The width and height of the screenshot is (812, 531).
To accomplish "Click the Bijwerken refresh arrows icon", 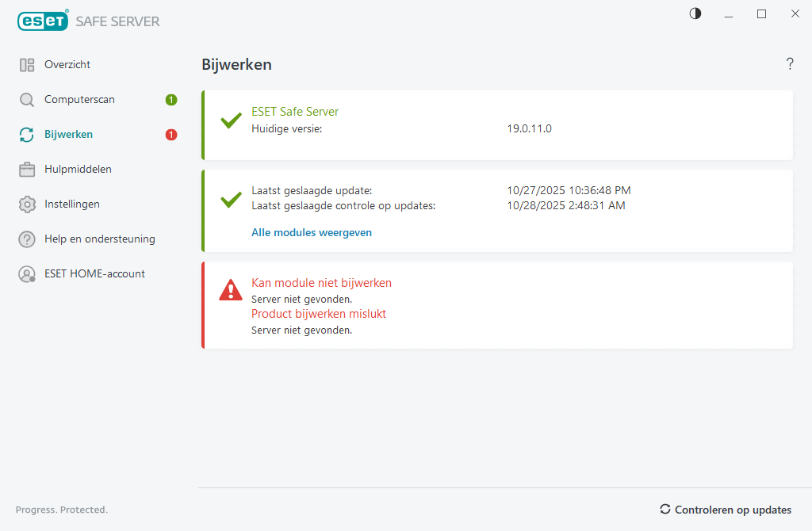I will [27, 135].
